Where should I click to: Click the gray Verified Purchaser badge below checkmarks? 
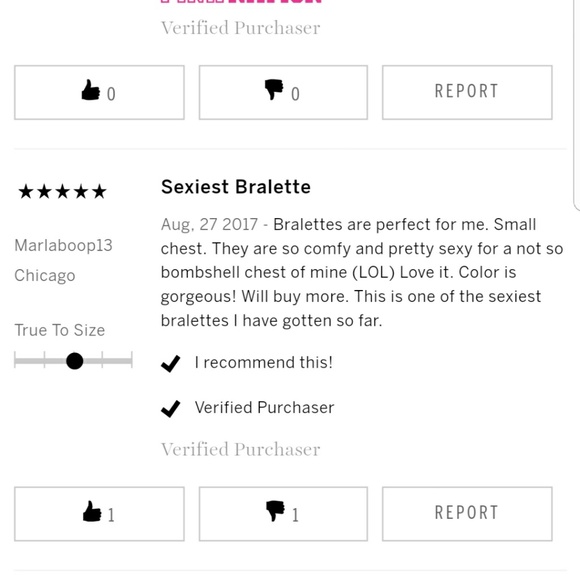pyautogui.click(x=240, y=449)
